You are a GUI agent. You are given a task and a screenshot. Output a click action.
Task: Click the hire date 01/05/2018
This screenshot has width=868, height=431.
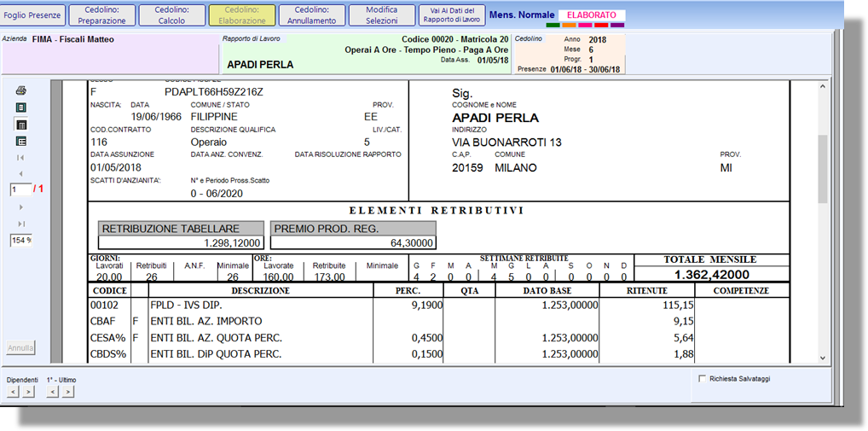click(x=116, y=167)
